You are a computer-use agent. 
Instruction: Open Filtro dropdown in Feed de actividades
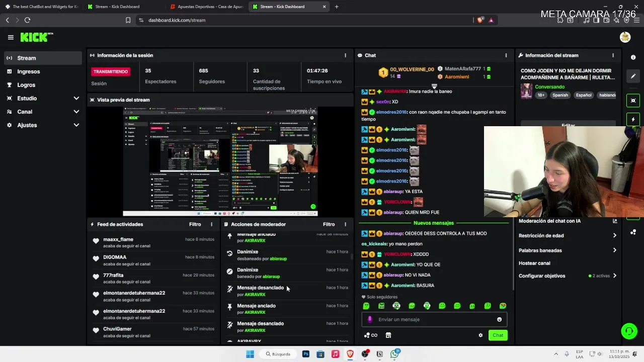coord(195,224)
